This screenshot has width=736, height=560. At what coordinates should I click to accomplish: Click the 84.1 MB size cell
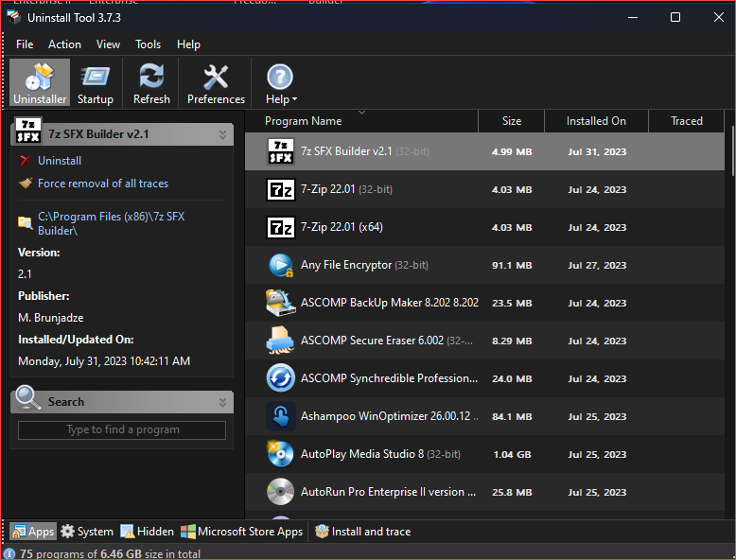point(512,417)
